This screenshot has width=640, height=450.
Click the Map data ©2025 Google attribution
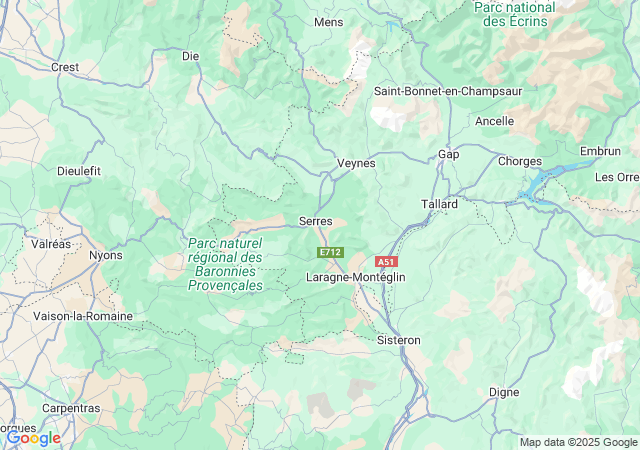click(578, 442)
